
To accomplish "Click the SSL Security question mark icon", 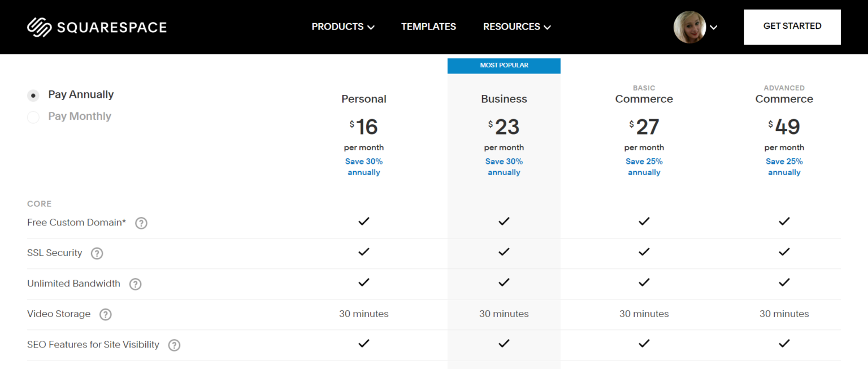I will pos(97,253).
